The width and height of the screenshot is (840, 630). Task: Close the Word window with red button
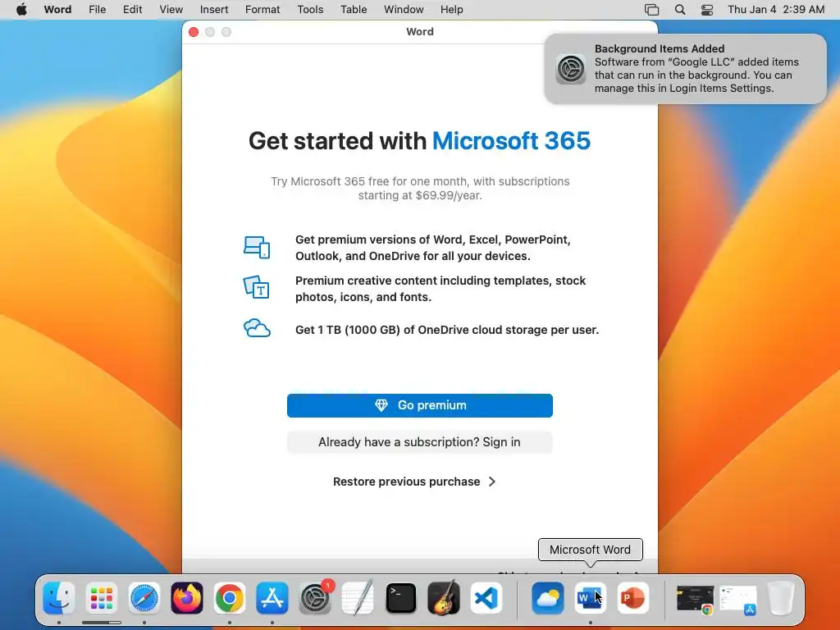194,32
